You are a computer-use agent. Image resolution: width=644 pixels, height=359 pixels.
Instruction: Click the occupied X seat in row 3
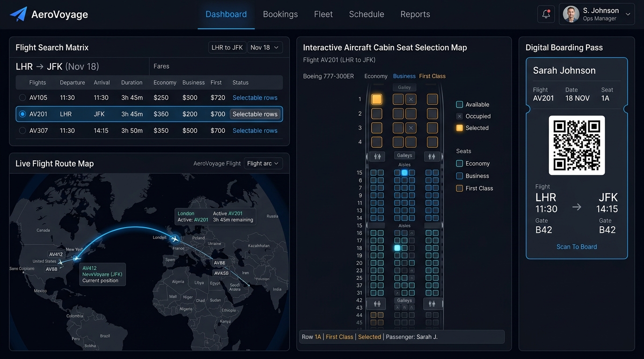click(x=410, y=128)
